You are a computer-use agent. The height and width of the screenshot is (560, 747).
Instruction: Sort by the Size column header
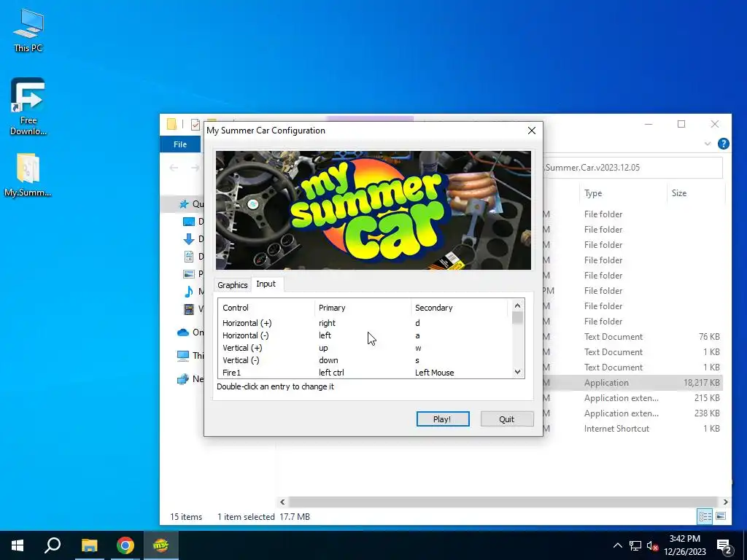click(695, 193)
